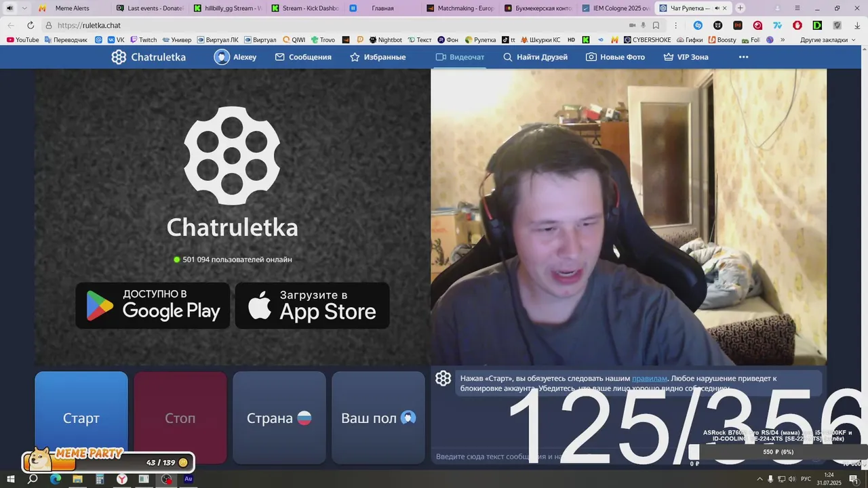868x488 pixels.
Task: Follow the правилам rules link
Action: (x=650, y=378)
